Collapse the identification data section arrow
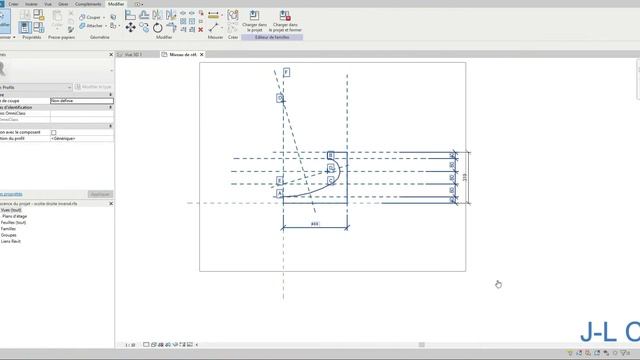Screen dimensions: 640x360 110,107
